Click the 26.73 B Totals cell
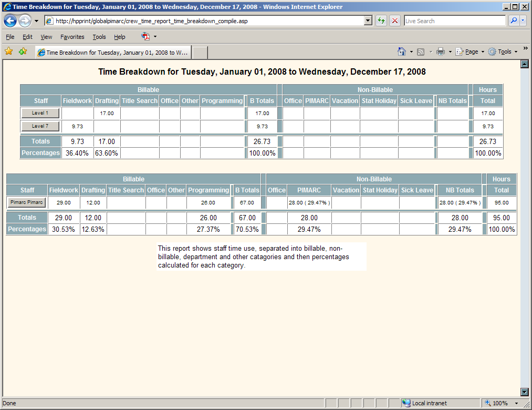 [x=262, y=141]
